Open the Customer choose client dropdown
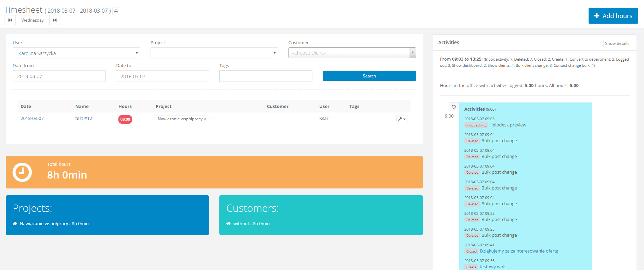 pyautogui.click(x=352, y=53)
